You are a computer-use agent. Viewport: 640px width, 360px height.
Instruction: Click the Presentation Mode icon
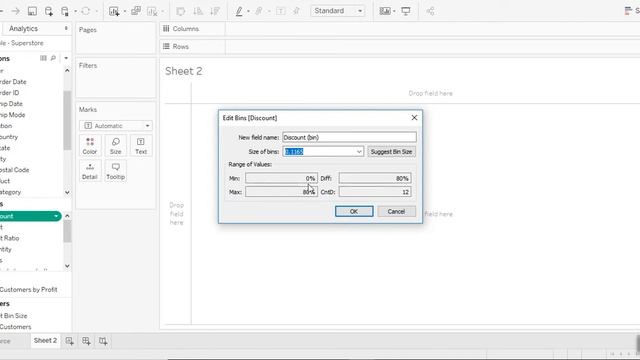click(406, 11)
